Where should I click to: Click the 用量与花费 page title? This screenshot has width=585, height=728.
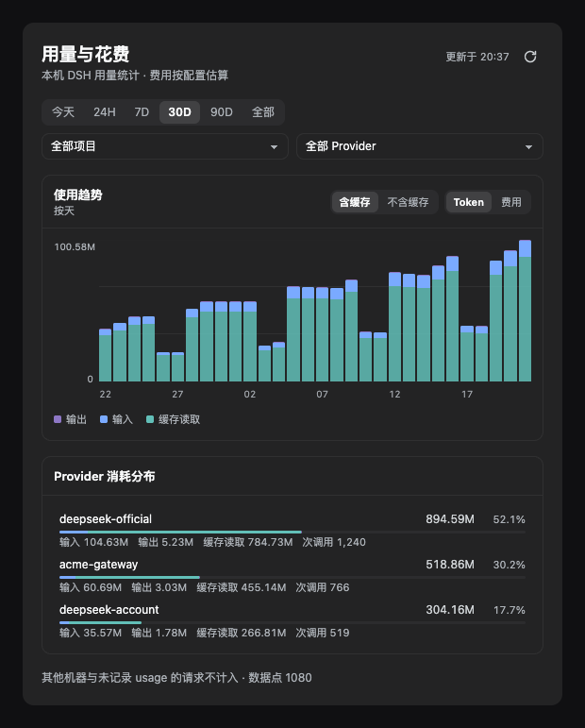(85, 54)
